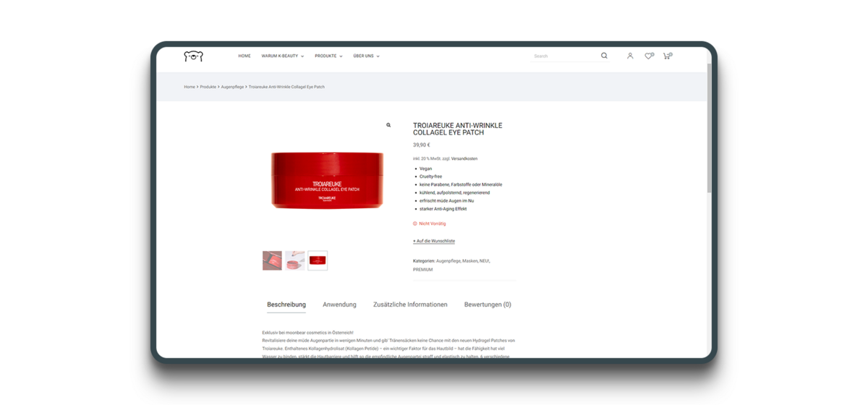Open the moonbear logo home link
Image resolution: width=868 pixels, height=405 pixels.
[x=193, y=56]
